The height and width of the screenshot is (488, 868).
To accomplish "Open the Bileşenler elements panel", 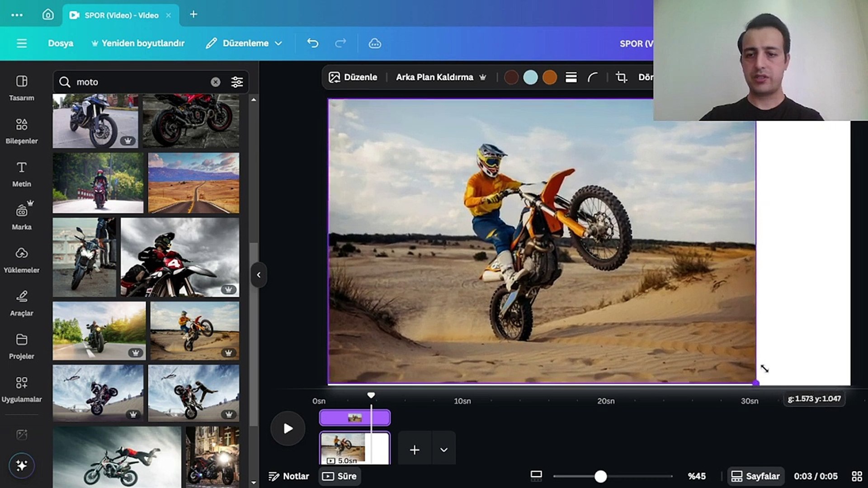I will [x=21, y=131].
